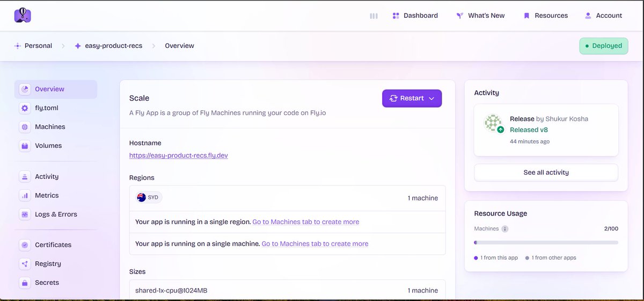This screenshot has height=301, width=644.
Task: Click single machine 'Go to Machines tab' link
Action: coord(315,243)
